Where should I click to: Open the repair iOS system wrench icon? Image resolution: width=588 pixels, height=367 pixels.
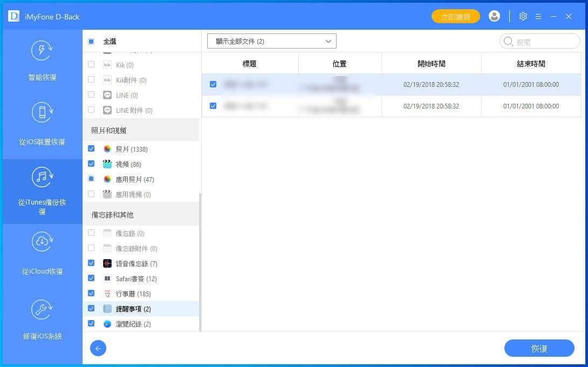tap(42, 309)
